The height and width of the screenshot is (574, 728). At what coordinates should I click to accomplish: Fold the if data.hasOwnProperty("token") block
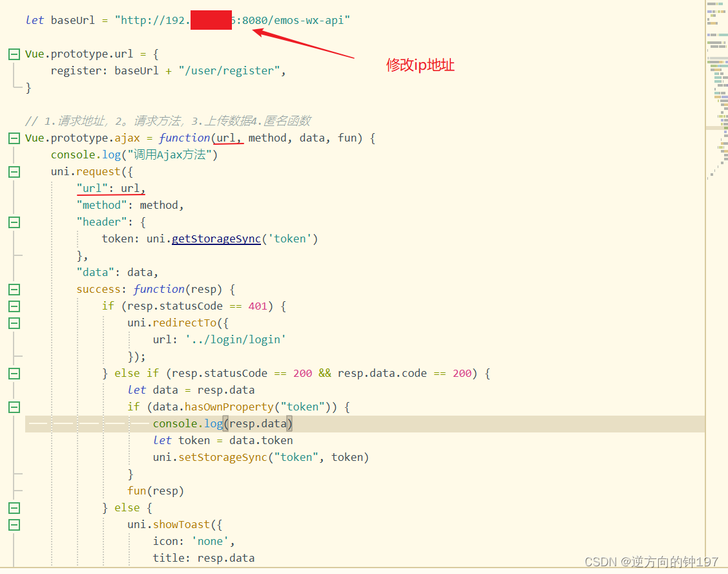14,407
